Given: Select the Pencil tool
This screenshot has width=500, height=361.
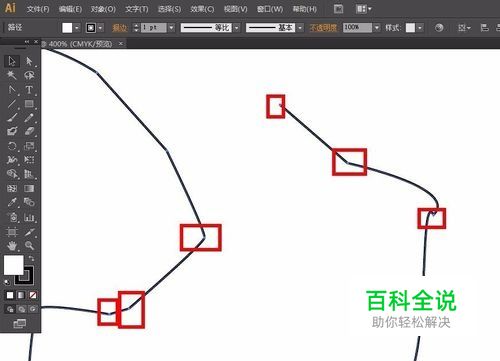Looking at the screenshot, I should pos(29,118).
